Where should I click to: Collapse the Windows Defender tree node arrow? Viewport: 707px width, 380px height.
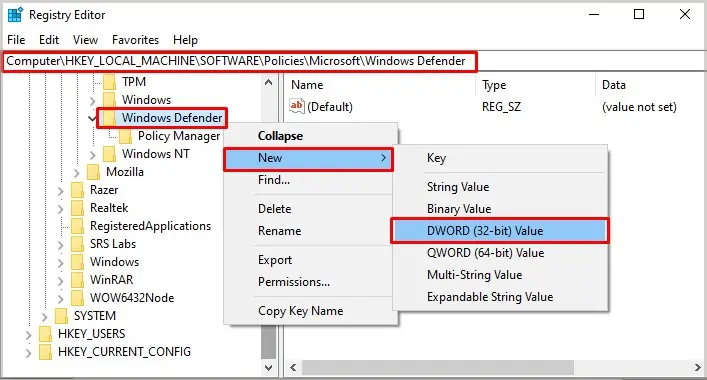click(92, 119)
